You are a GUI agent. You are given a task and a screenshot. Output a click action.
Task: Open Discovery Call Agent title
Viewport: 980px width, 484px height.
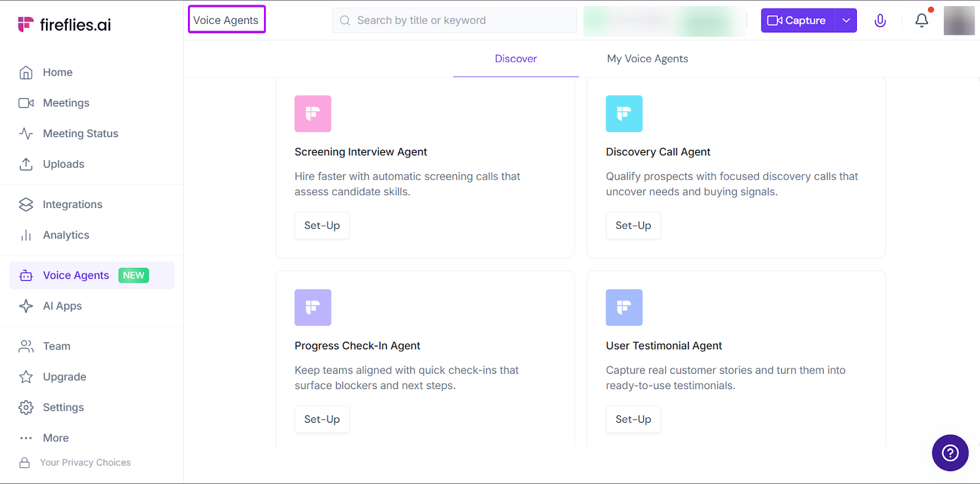click(x=658, y=152)
